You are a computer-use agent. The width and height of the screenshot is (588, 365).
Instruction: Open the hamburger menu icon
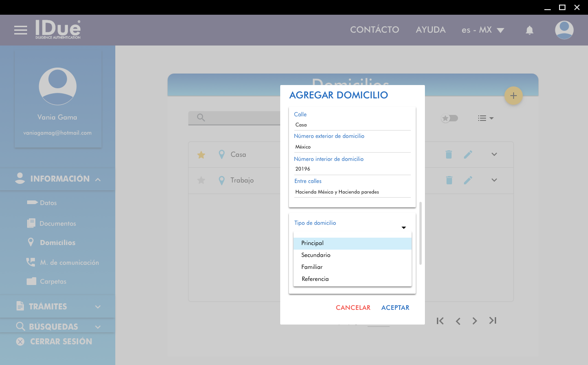tap(21, 30)
